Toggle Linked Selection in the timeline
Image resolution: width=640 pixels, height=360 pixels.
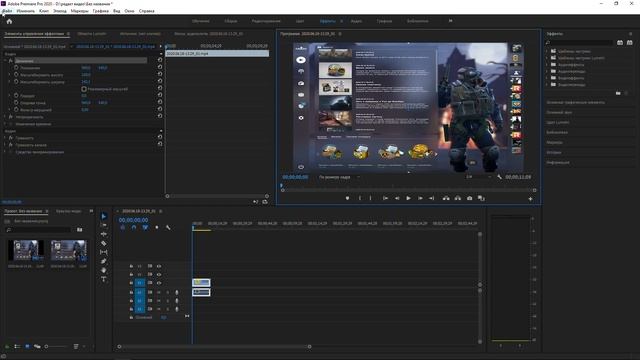coord(145,227)
